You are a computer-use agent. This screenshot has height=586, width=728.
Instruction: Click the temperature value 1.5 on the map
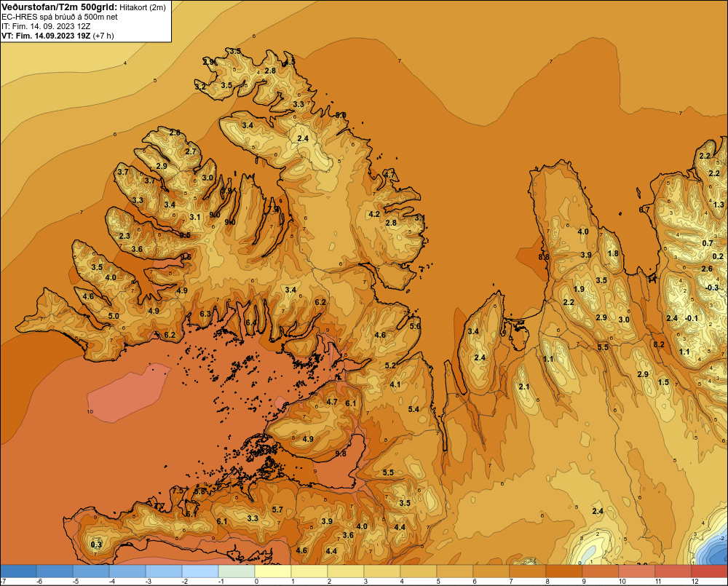(663, 382)
